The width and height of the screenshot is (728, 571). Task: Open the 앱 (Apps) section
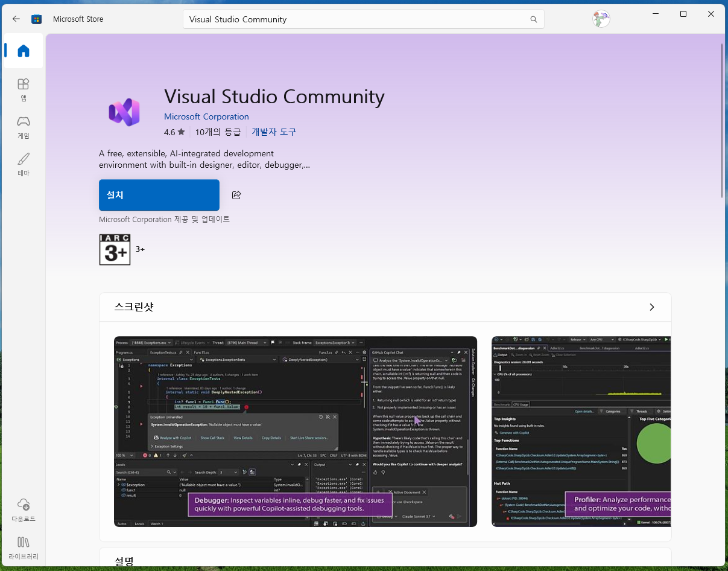(x=24, y=89)
